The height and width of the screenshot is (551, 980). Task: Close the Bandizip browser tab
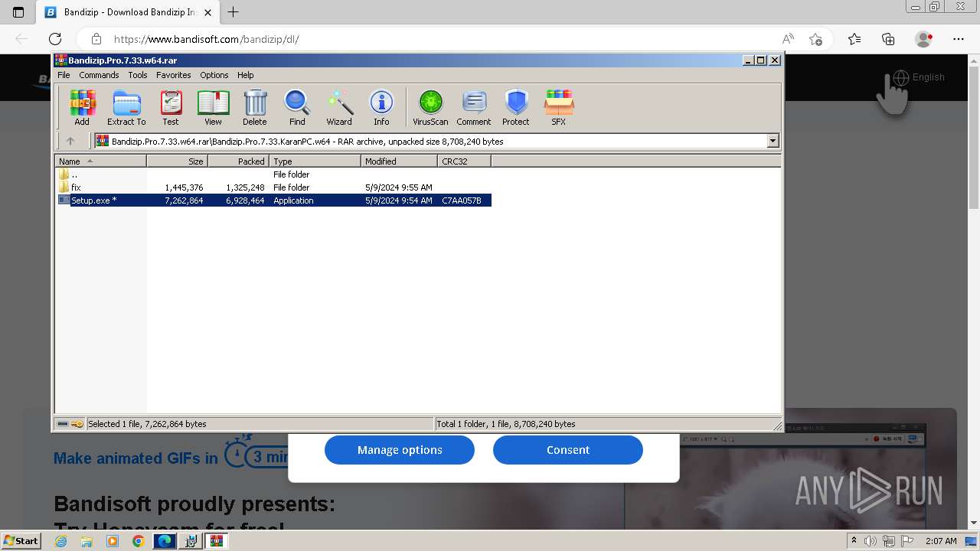(208, 12)
